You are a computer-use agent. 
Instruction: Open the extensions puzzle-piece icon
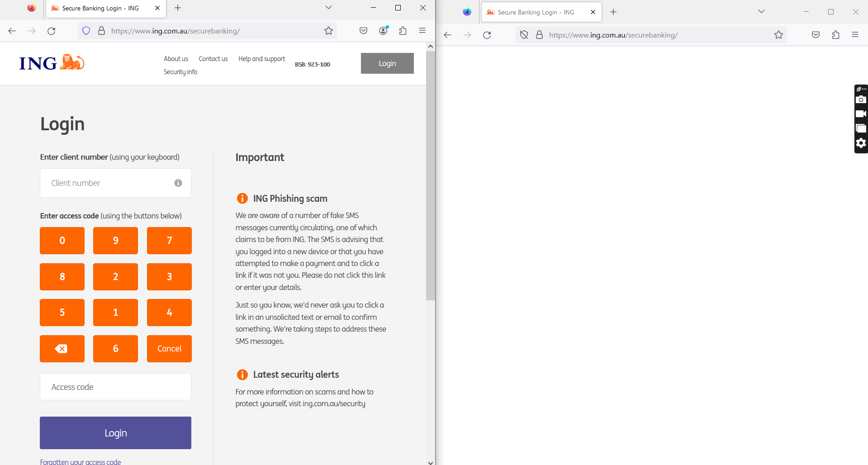(x=402, y=31)
